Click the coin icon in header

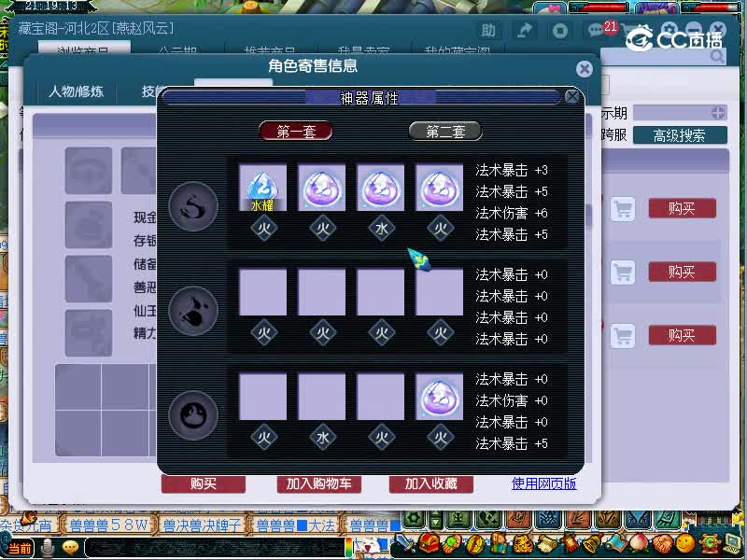(559, 31)
